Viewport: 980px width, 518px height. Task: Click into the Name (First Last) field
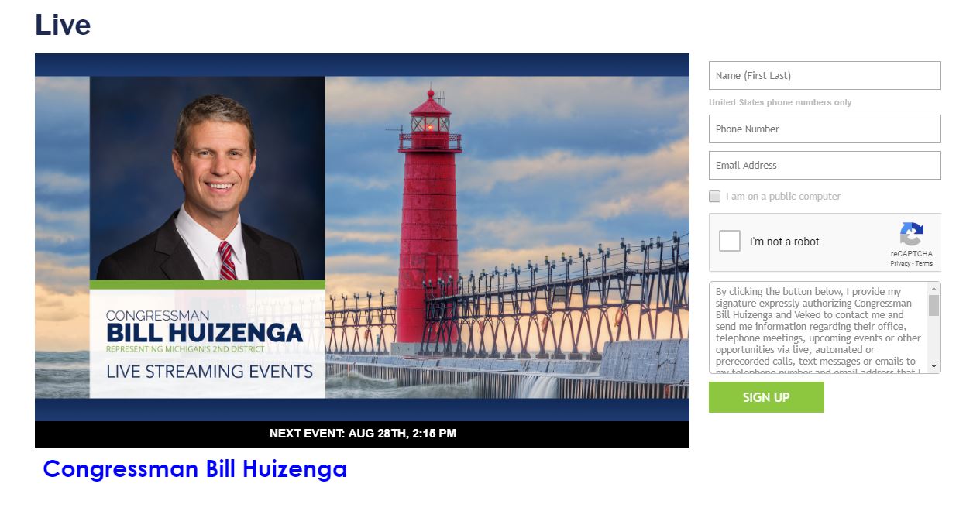click(x=824, y=76)
